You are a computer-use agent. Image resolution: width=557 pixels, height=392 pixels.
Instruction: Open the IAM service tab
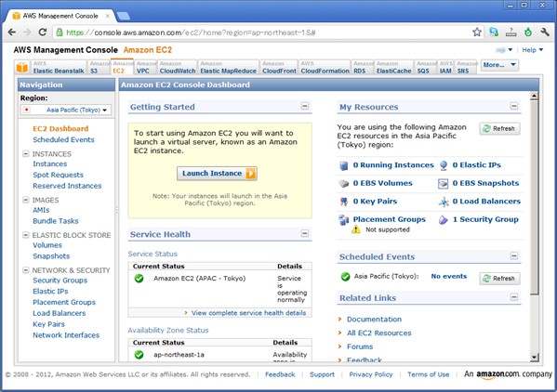coord(445,67)
